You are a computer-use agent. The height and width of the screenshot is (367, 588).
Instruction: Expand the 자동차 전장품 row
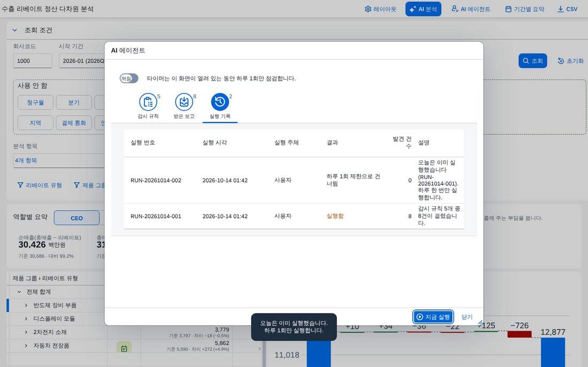[26, 346]
